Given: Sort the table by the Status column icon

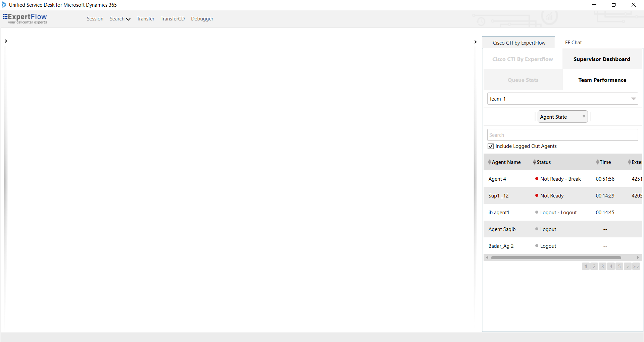Looking at the screenshot, I should [x=535, y=162].
